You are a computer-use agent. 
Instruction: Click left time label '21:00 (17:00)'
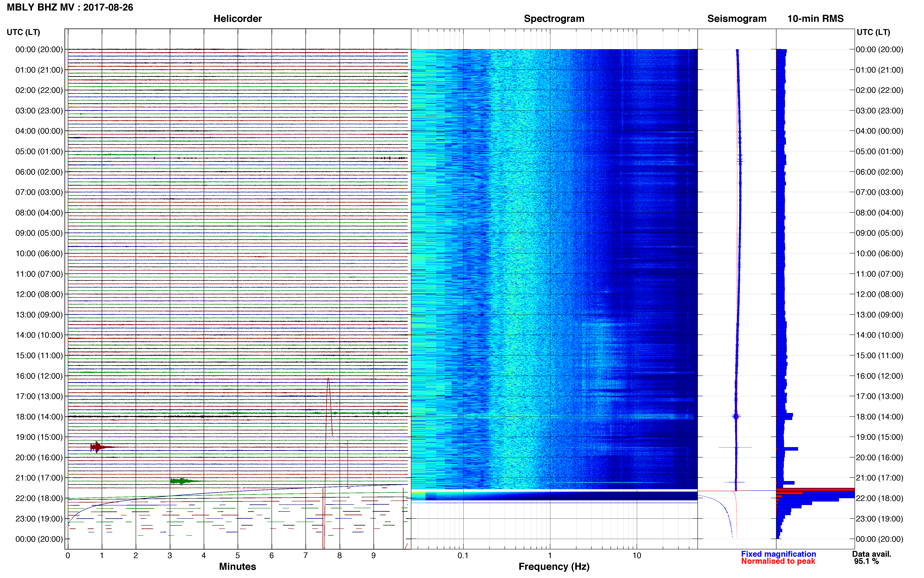(39, 478)
